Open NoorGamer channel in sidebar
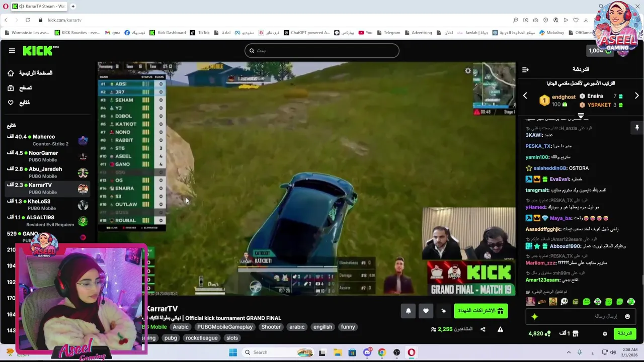 pyautogui.click(x=46, y=156)
